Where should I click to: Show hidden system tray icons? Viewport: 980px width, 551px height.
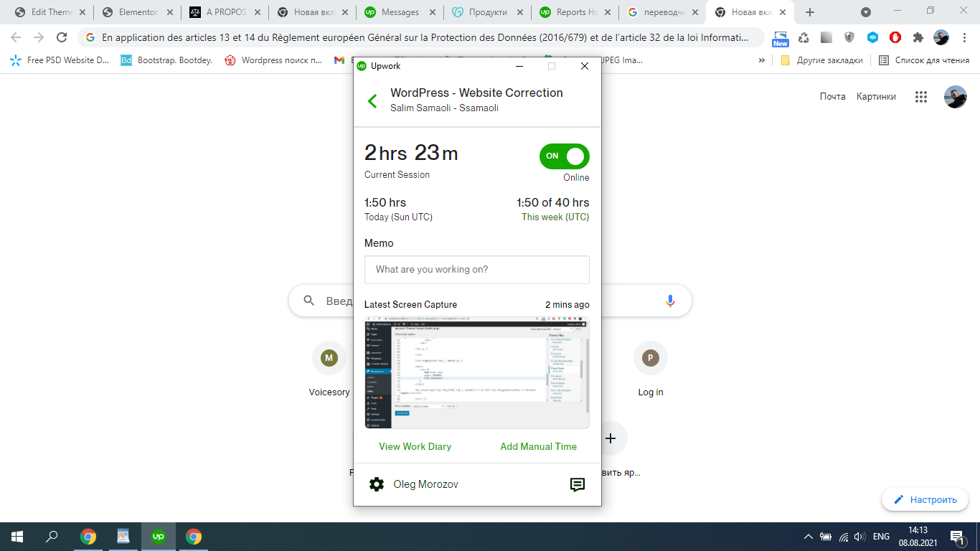[x=809, y=537]
